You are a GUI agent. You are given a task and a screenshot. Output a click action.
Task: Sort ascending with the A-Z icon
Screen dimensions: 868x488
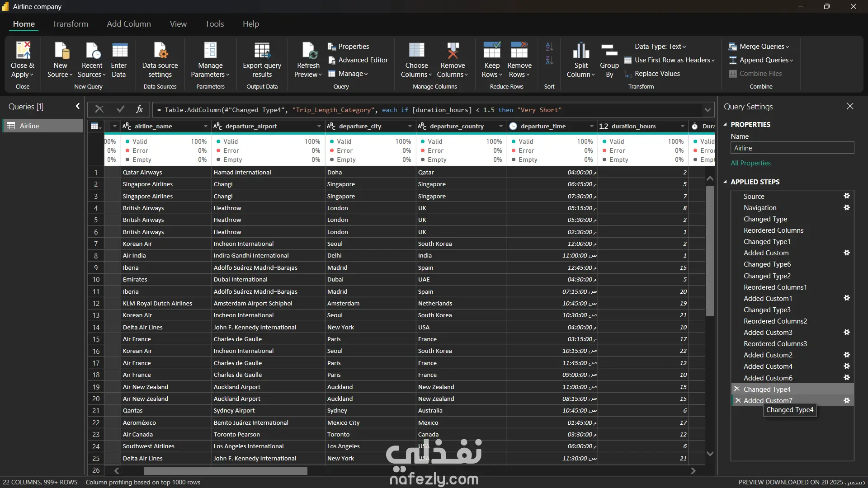coord(549,47)
